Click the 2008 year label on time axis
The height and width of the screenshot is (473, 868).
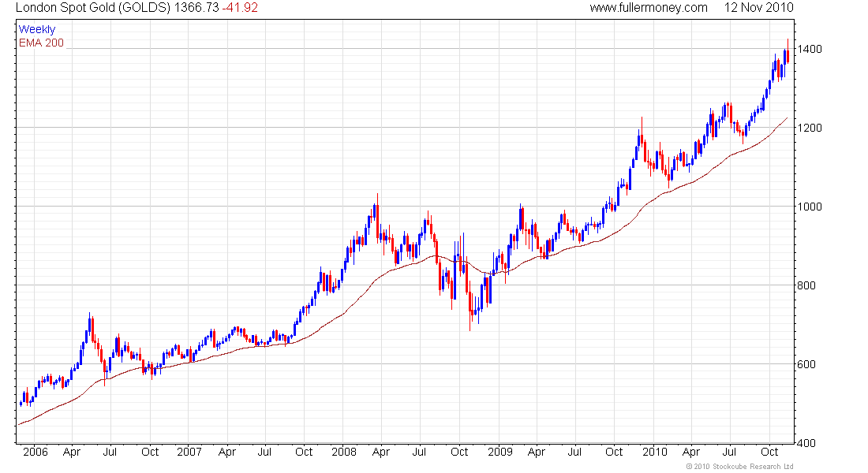[344, 452]
